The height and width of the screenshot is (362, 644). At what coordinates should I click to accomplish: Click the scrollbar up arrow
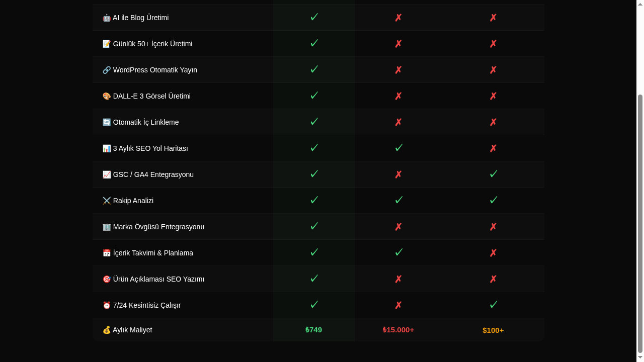tap(640, 4)
